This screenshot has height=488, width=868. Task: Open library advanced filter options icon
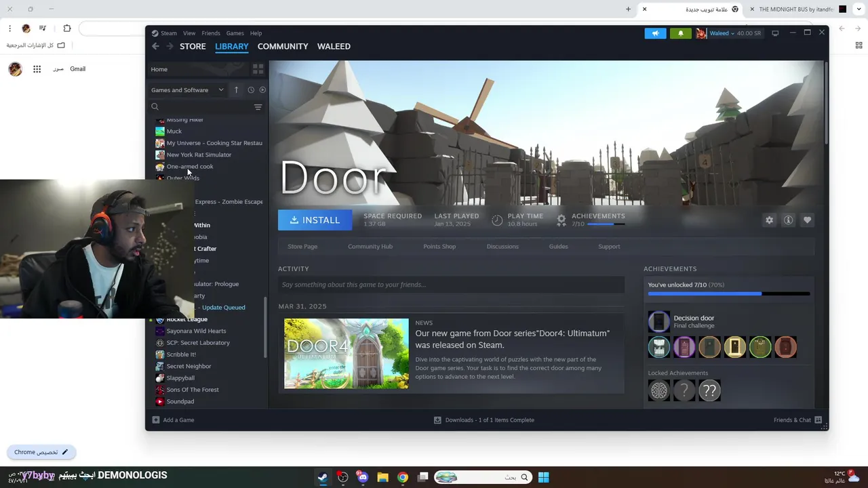click(x=258, y=107)
